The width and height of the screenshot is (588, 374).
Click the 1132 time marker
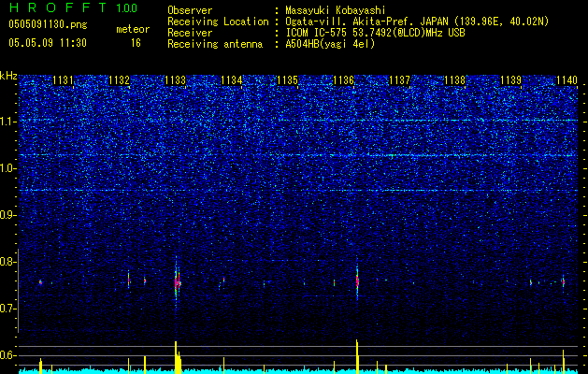tap(120, 80)
